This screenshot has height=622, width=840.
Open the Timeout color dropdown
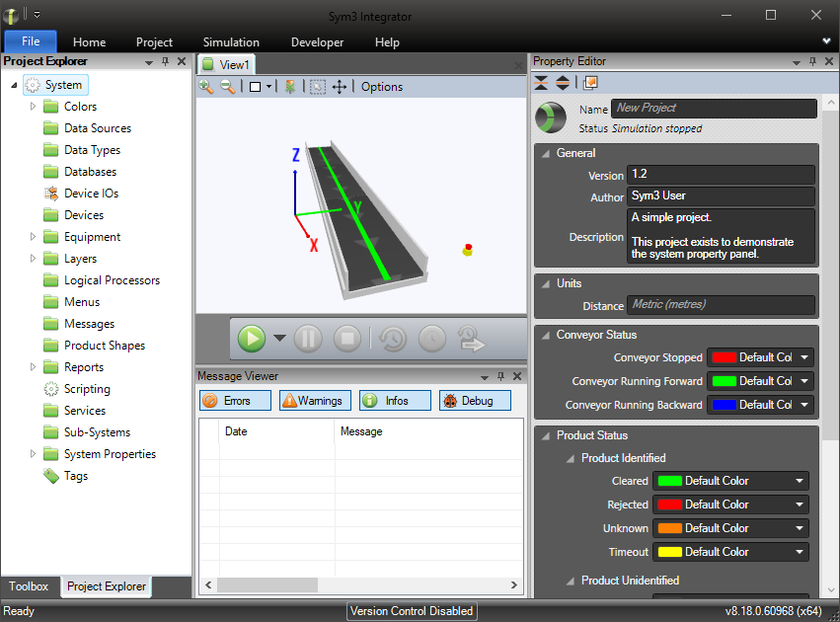click(x=730, y=551)
